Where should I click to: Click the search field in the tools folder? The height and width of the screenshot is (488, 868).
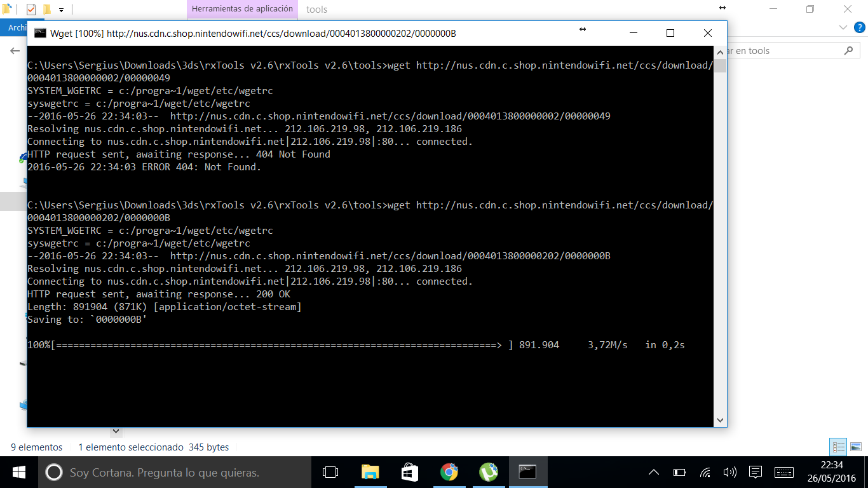pos(792,51)
